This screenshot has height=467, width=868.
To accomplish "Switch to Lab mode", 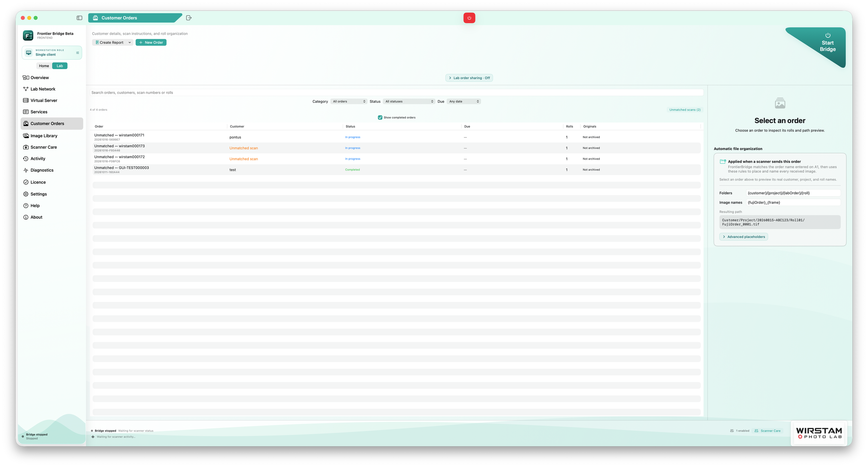I will (60, 66).
